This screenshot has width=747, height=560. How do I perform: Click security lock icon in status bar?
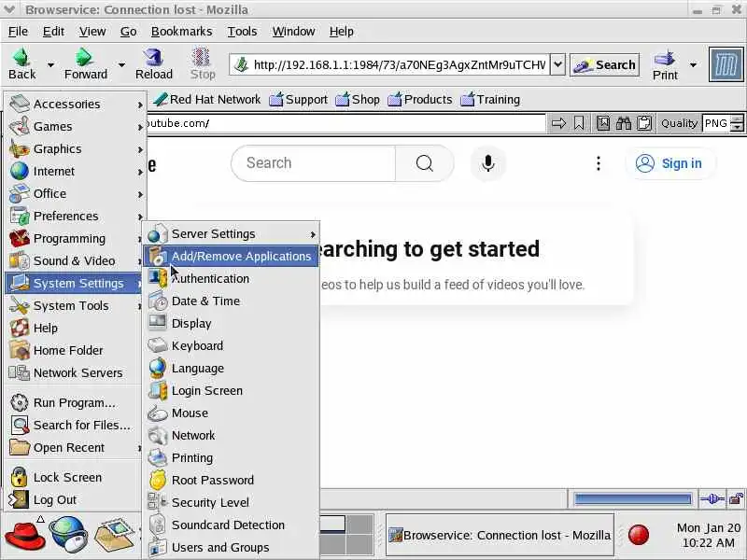tap(736, 499)
